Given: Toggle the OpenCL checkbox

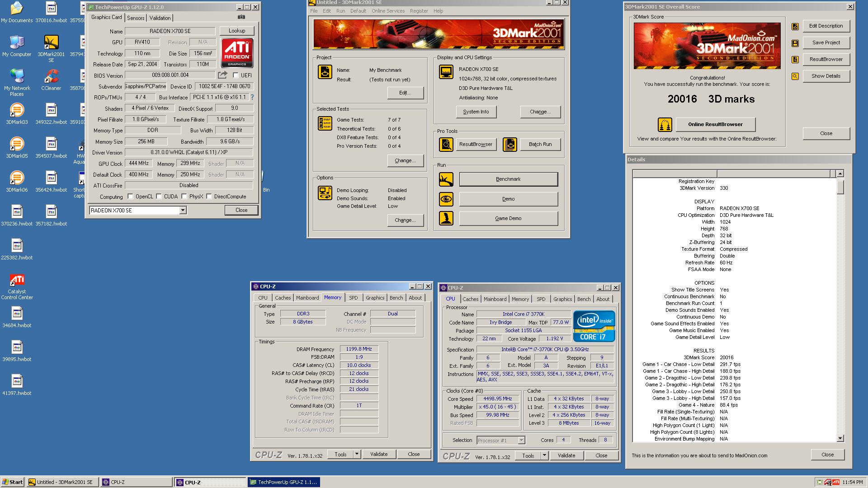Looking at the screenshot, I should (x=130, y=197).
